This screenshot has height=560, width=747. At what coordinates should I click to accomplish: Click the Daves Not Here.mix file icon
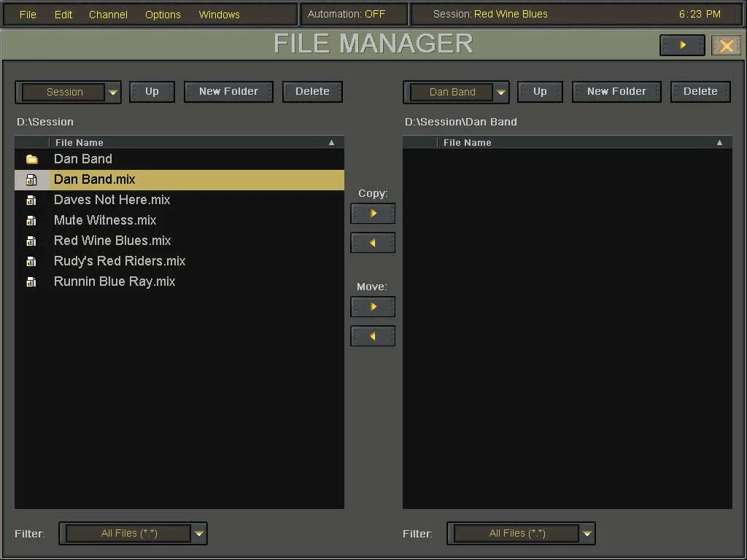pyautogui.click(x=31, y=200)
